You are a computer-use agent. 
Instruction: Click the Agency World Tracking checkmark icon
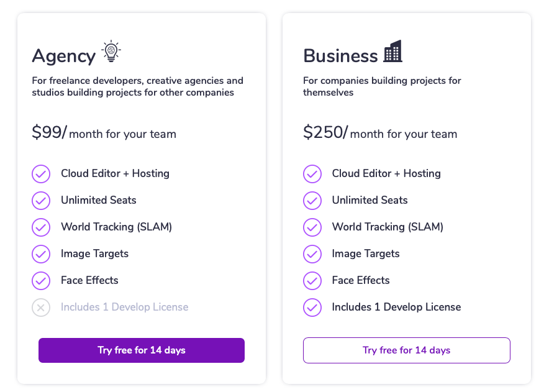click(41, 227)
